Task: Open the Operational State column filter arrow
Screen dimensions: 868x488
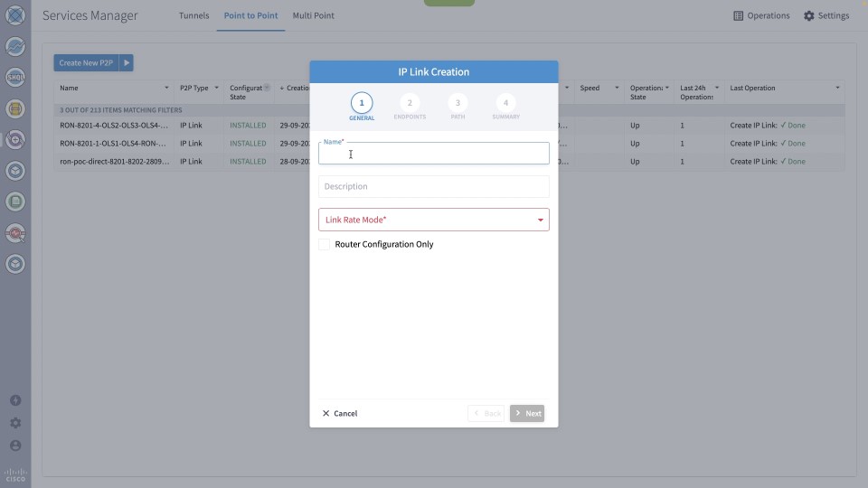Action: pyautogui.click(x=667, y=88)
